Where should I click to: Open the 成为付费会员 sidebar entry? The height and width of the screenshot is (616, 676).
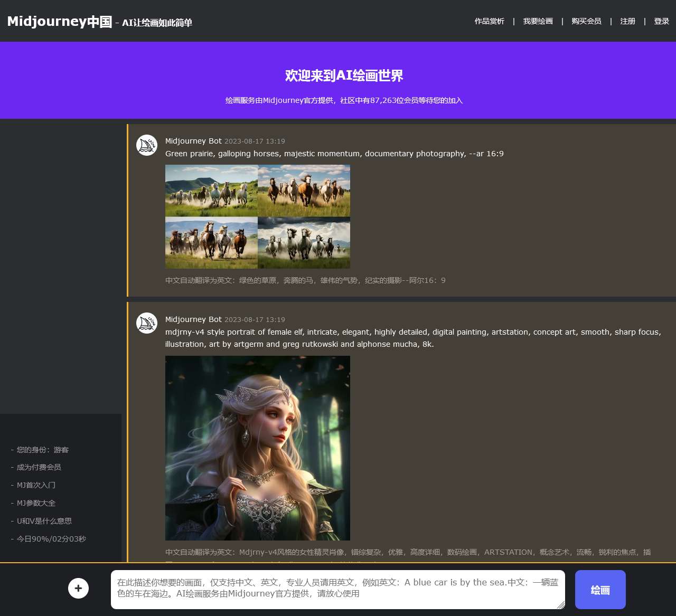pyautogui.click(x=39, y=467)
